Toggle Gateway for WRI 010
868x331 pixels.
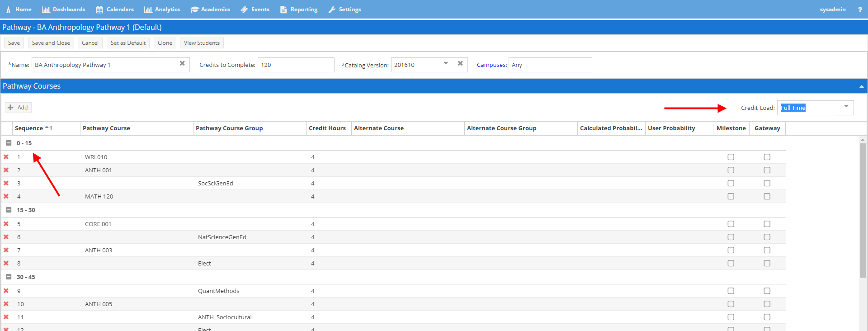767,157
